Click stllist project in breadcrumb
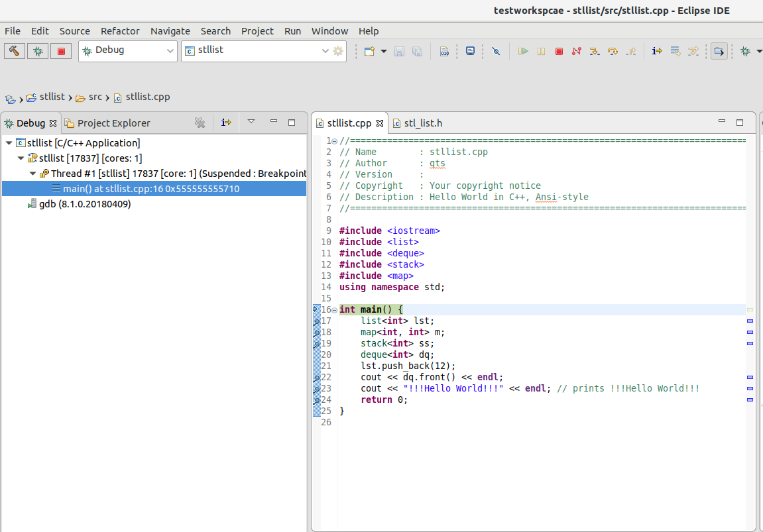Viewport: 763px width, 532px height. coord(46,97)
